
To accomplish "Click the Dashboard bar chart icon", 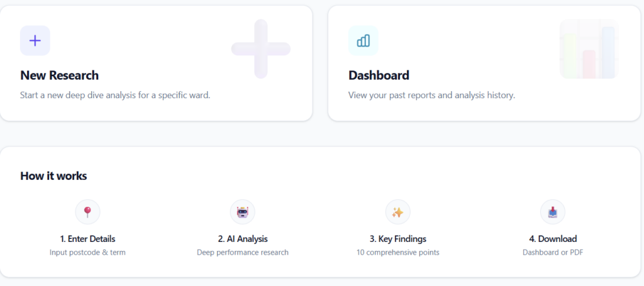I will click(363, 41).
